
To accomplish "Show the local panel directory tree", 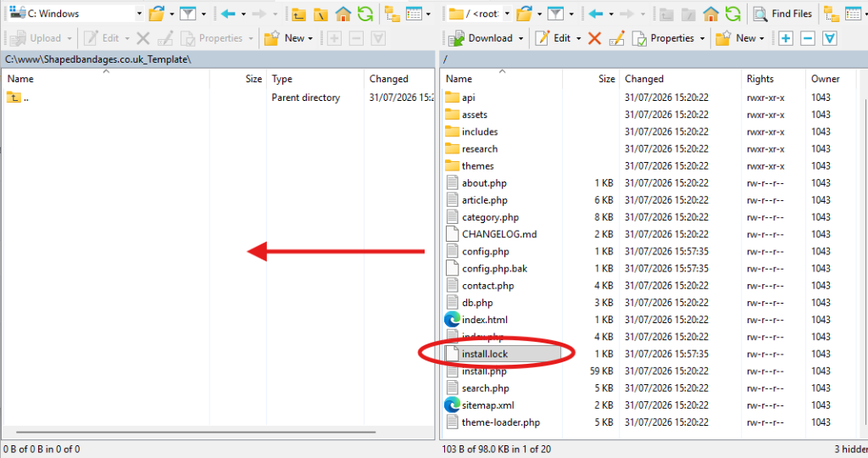I will coord(392,14).
